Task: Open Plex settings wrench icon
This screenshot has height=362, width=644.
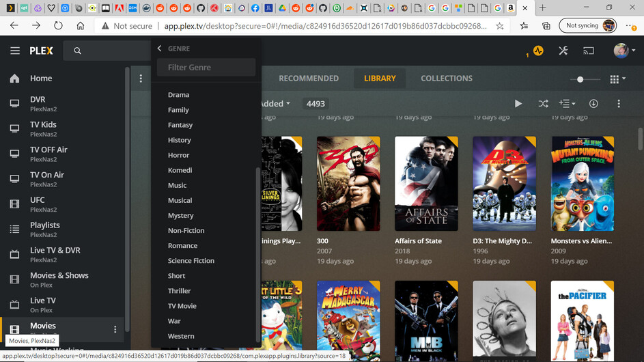Action: coord(563,51)
